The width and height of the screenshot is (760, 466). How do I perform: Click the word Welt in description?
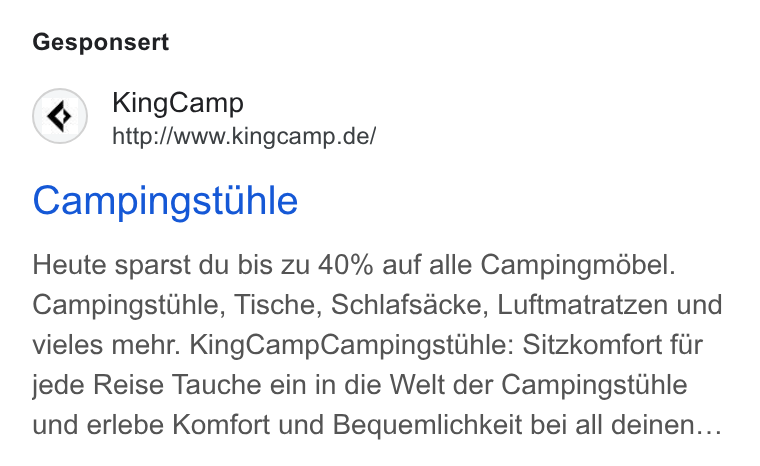[417, 385]
